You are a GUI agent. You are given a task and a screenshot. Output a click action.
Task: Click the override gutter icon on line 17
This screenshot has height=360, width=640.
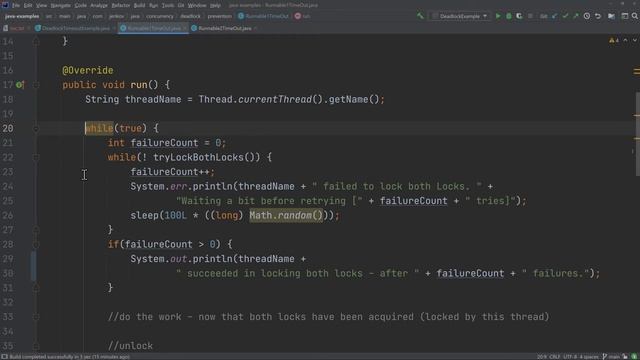point(20,85)
